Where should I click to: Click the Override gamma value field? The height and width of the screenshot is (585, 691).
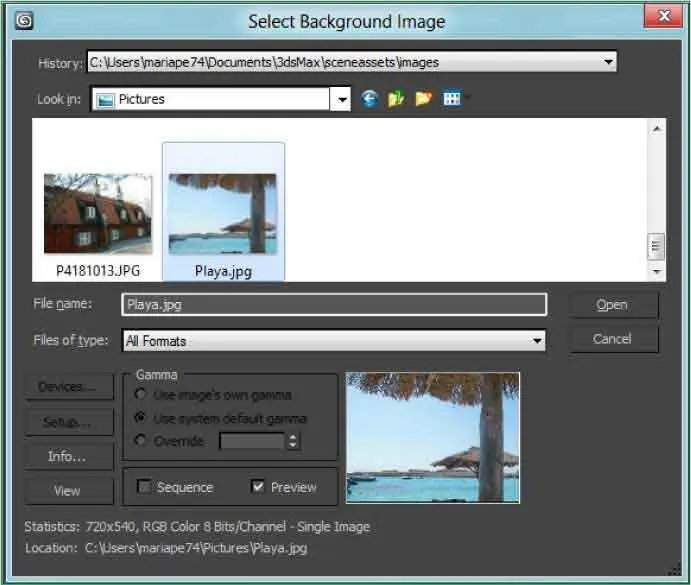pyautogui.click(x=252, y=441)
